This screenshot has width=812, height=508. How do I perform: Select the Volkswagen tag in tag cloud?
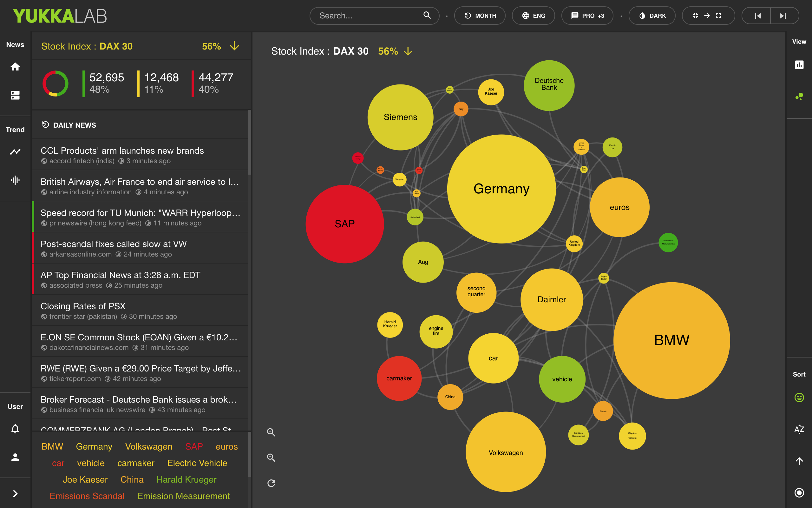(x=149, y=446)
